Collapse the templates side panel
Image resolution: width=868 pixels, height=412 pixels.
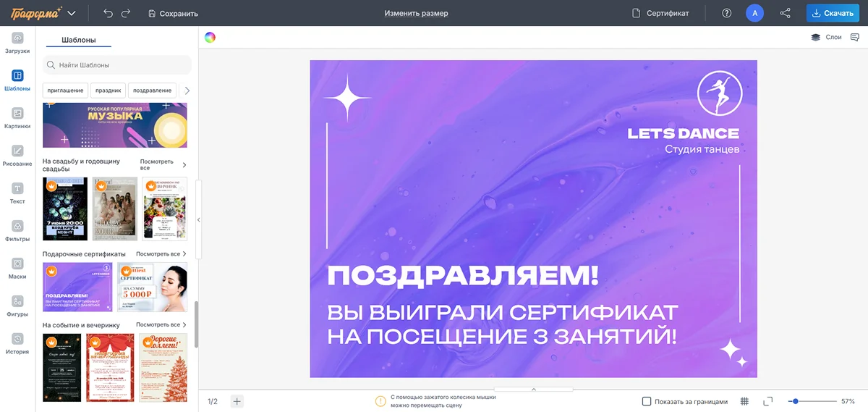[199, 219]
